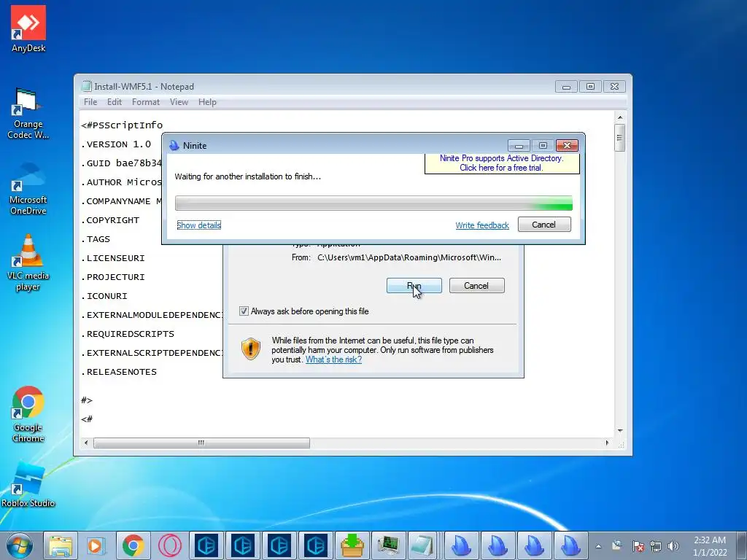Click the .RELEASENOTES line in Notepad
The image size is (747, 560).
pos(119,372)
